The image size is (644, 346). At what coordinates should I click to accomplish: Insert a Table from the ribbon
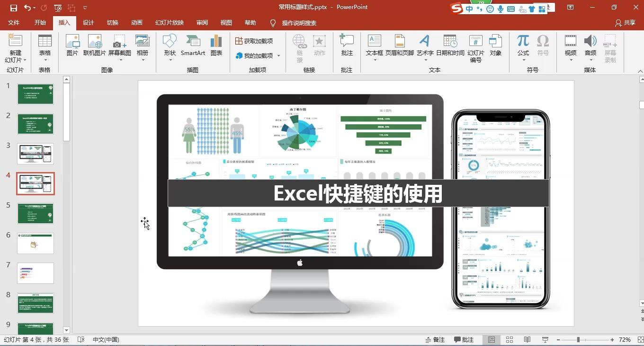[x=45, y=48]
